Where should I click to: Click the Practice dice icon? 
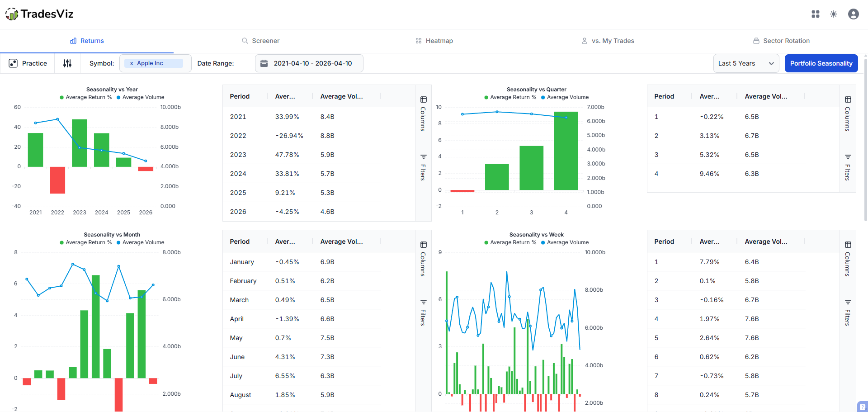pos(13,63)
